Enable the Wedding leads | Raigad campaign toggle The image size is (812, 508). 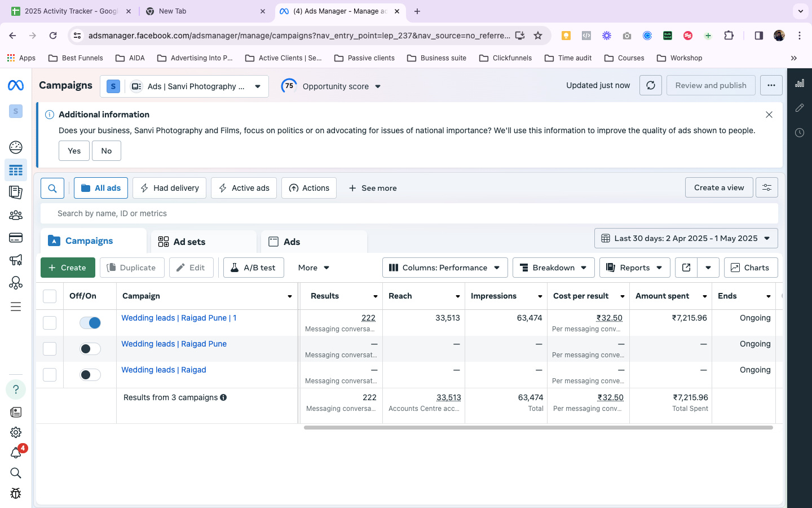(x=90, y=375)
